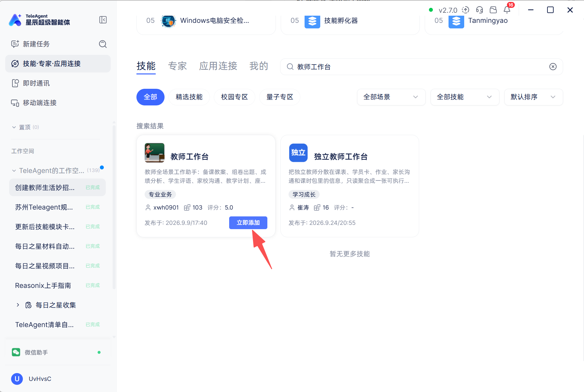Click the 新建任务 icon
The width and height of the screenshot is (584, 392).
point(15,44)
